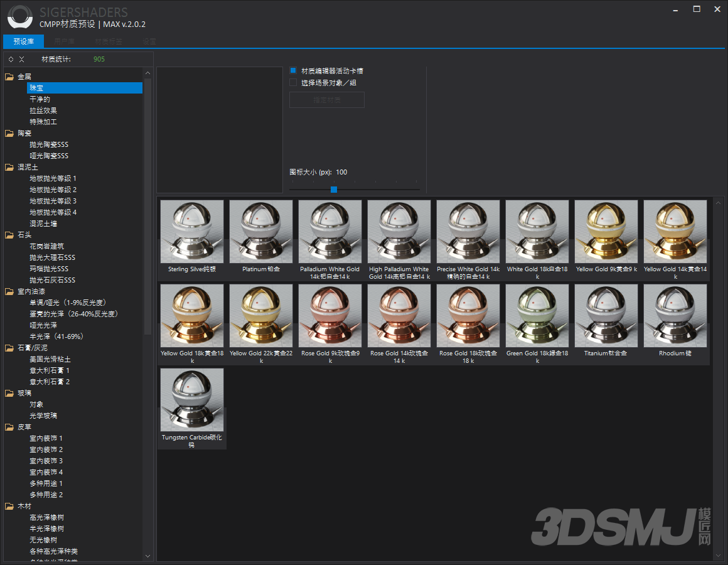Switch to the 用户库 tab
The height and width of the screenshot is (565, 728).
click(64, 41)
